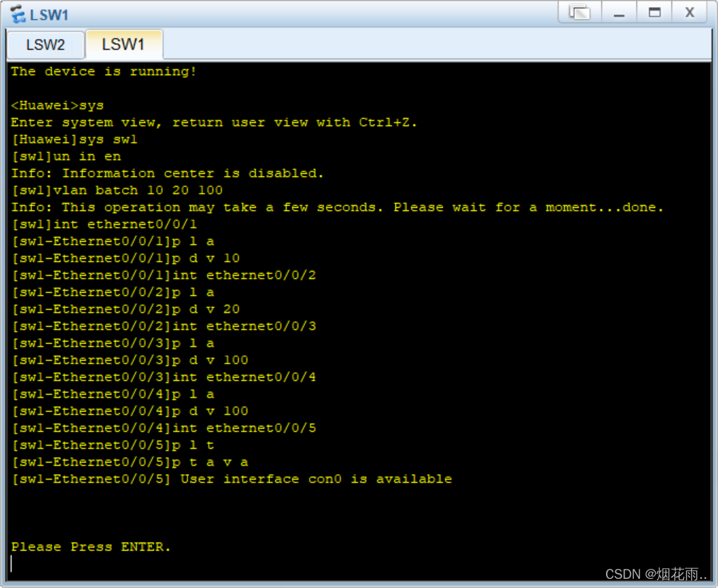Click '[sw1]vlan batch 10 20 100' line
The image size is (718, 588).
coord(117,190)
